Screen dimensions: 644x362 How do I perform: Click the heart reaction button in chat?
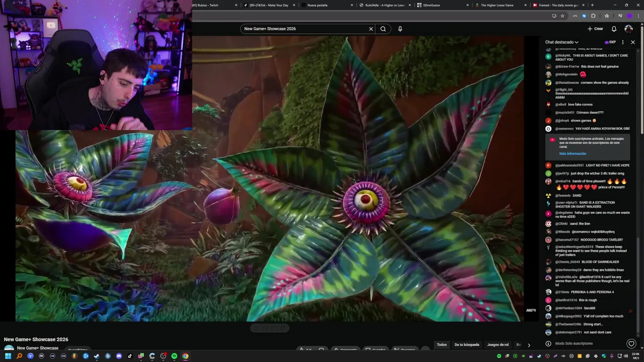[x=631, y=343]
